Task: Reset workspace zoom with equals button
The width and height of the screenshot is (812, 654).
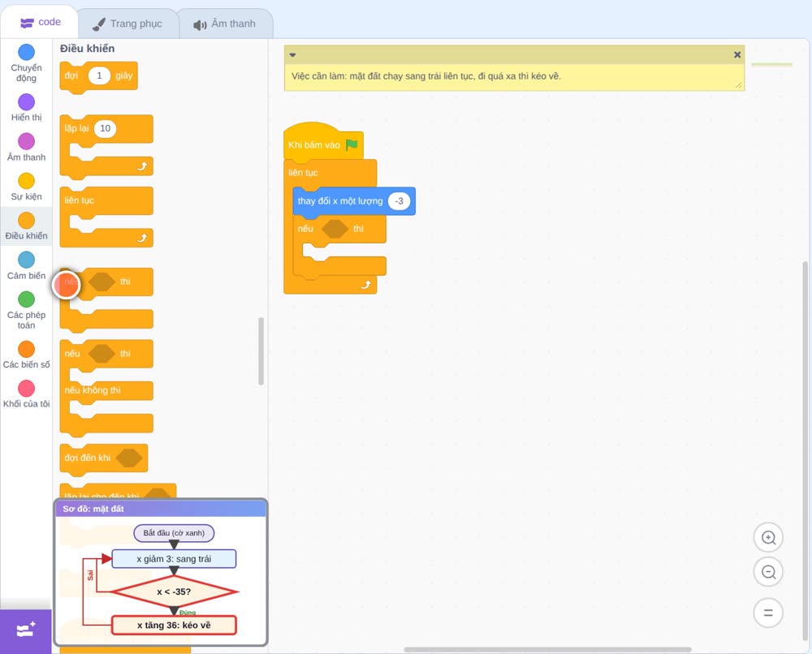Action: [768, 613]
